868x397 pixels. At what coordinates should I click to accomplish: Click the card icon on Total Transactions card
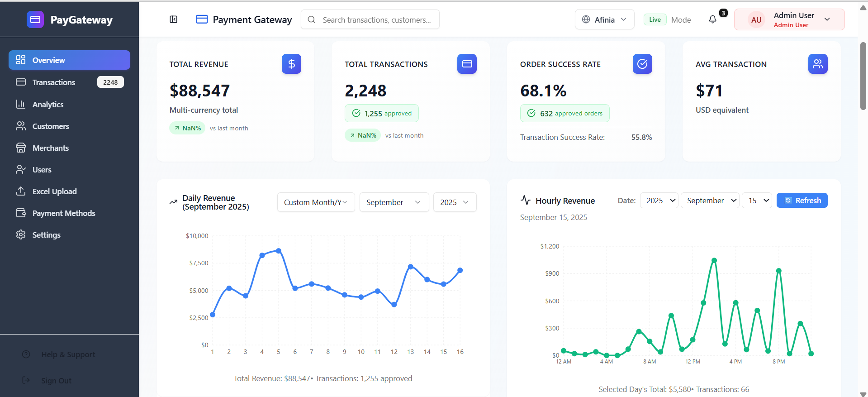(x=467, y=64)
